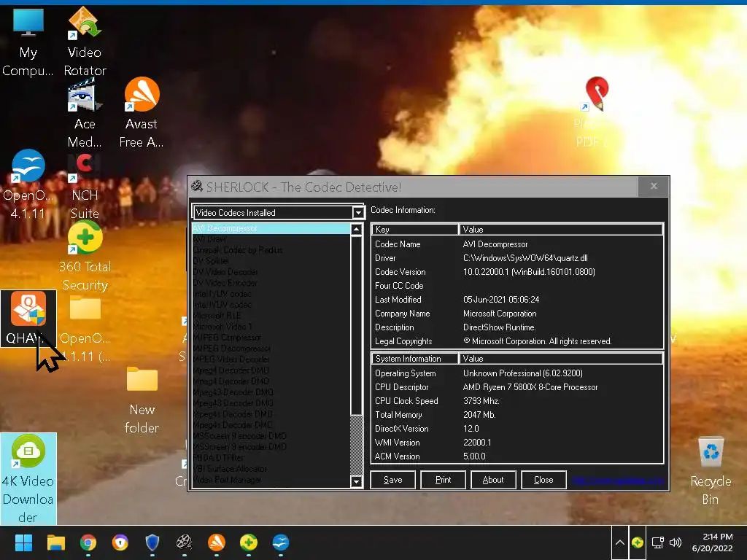
Task: Open the OpenOffice taskbar icon
Action: (x=281, y=542)
